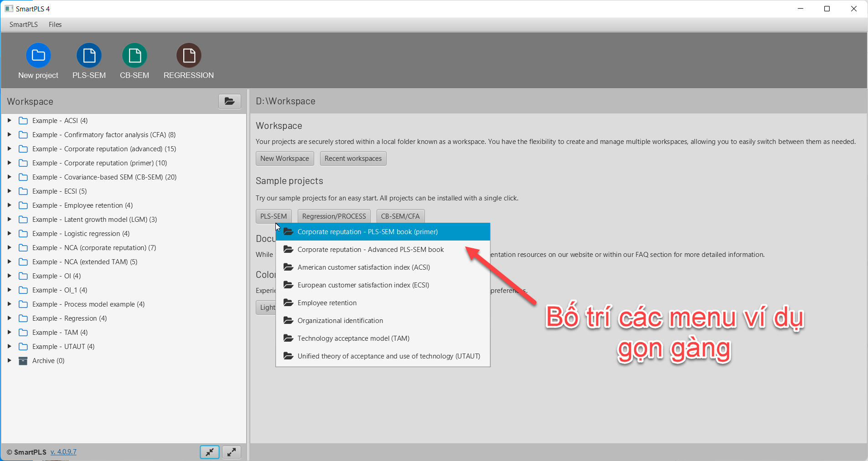This screenshot has height=461, width=868.
Task: Expand NCA (corporate reputation) project
Action: point(9,248)
